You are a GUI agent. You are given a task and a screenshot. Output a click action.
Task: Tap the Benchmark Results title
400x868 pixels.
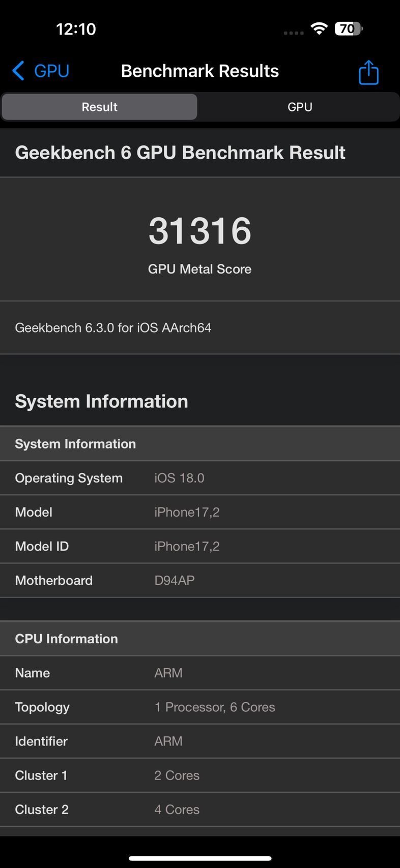[200, 71]
